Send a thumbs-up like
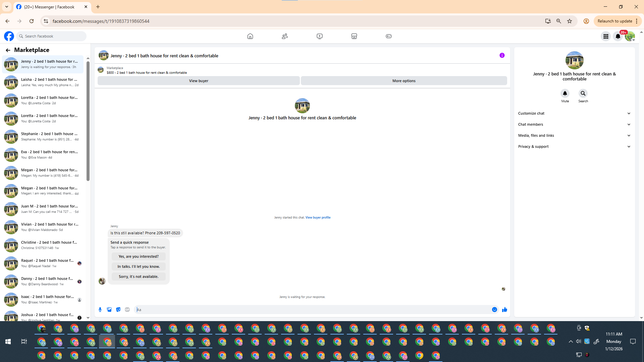This screenshot has height=362, width=644. [504, 310]
